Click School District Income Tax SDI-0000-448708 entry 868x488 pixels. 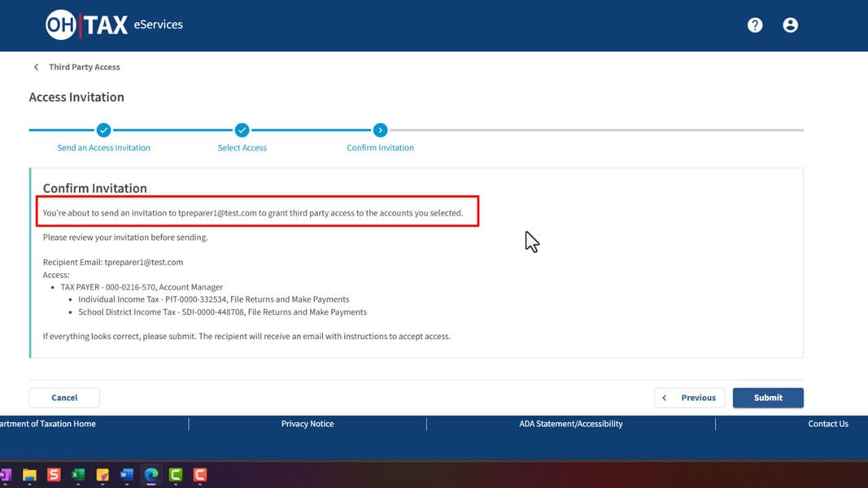pyautogui.click(x=223, y=312)
